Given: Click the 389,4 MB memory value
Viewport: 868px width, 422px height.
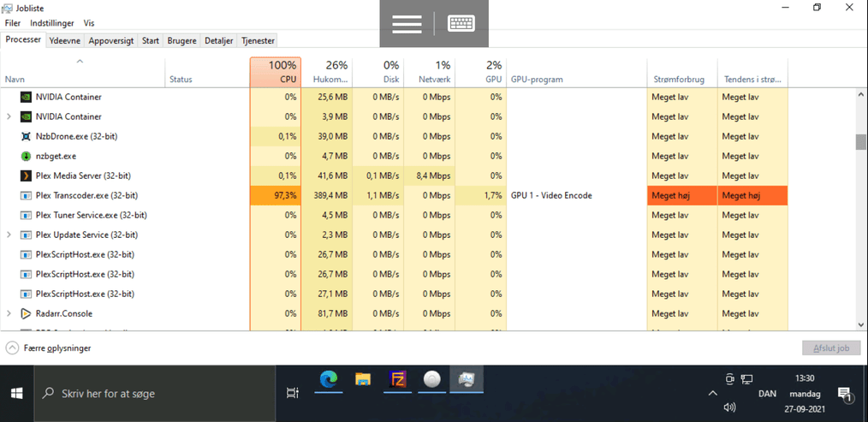Looking at the screenshot, I should point(327,195).
